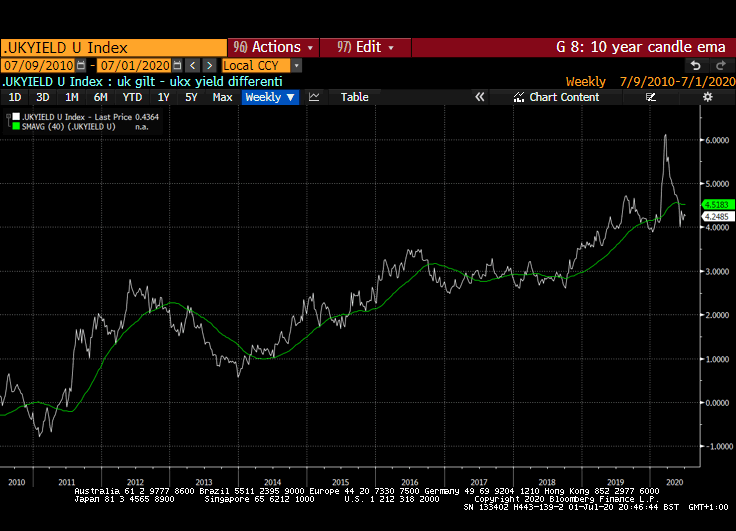
Task: Click the redo arrow icon
Action: 721,66
